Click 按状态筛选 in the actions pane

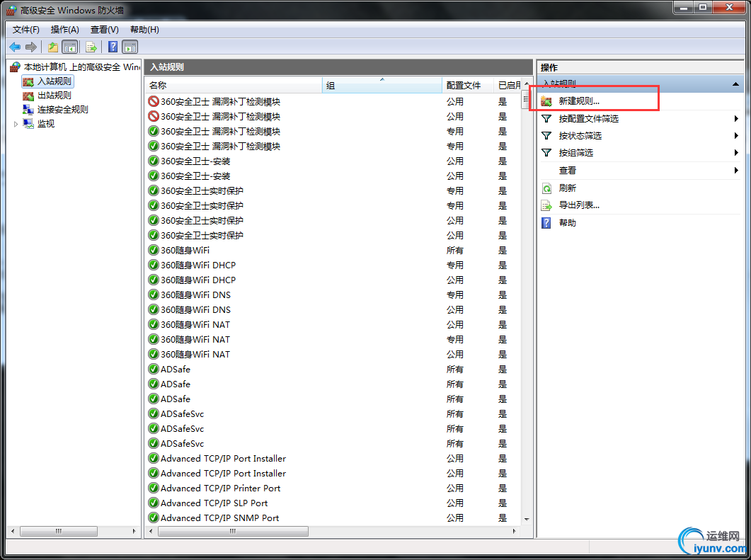pos(580,135)
